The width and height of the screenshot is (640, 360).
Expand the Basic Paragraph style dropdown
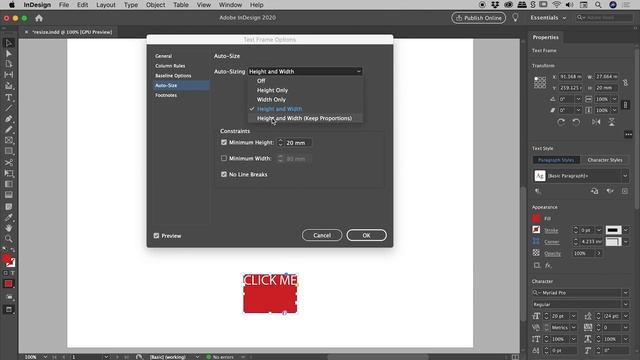click(x=625, y=176)
